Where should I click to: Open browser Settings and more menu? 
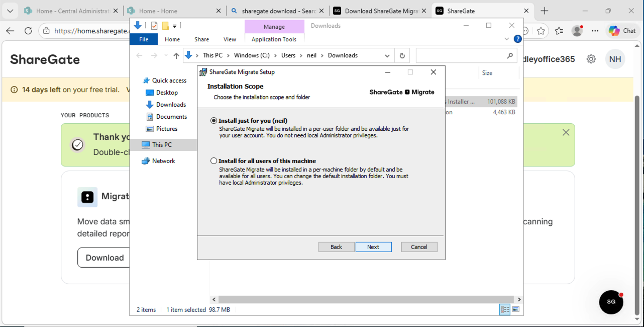tap(595, 31)
